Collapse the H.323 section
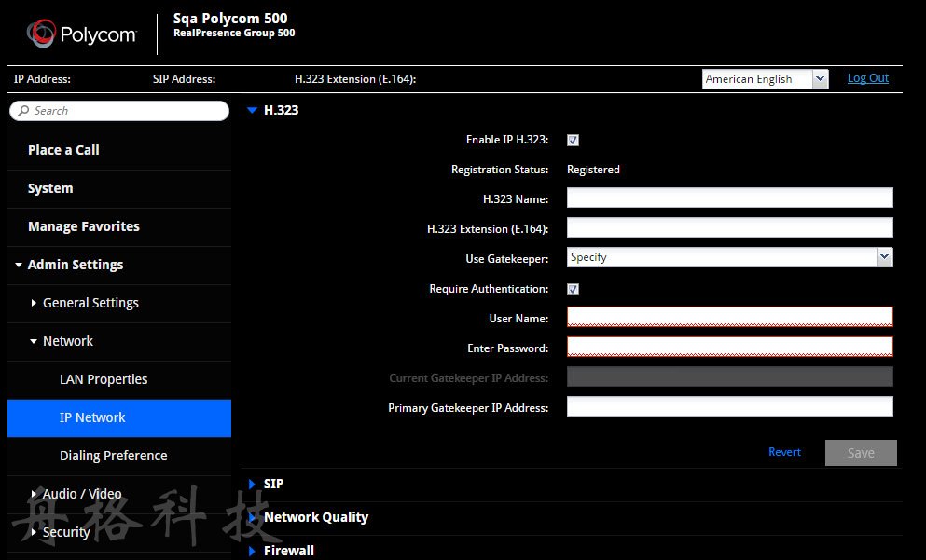This screenshot has width=926, height=560. pos(252,110)
